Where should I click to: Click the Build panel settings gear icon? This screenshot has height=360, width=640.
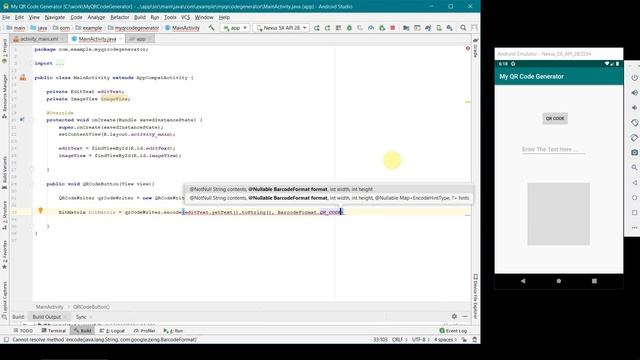coord(454,316)
